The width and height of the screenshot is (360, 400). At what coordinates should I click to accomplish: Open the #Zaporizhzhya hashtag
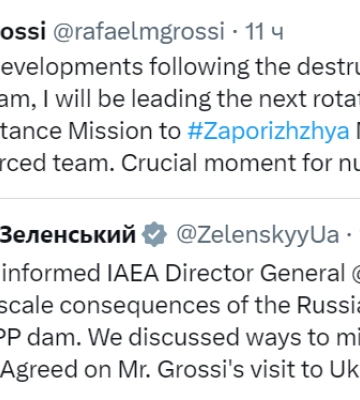point(268,132)
